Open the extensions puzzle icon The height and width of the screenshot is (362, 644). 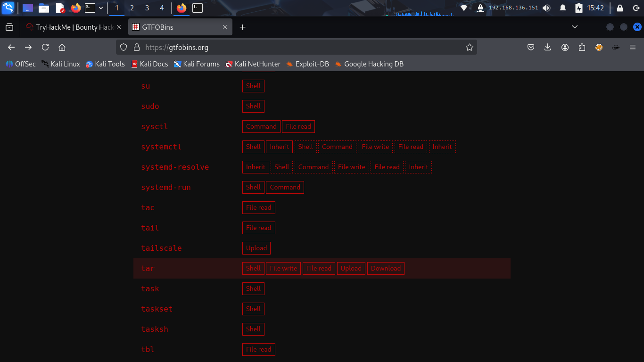point(582,47)
